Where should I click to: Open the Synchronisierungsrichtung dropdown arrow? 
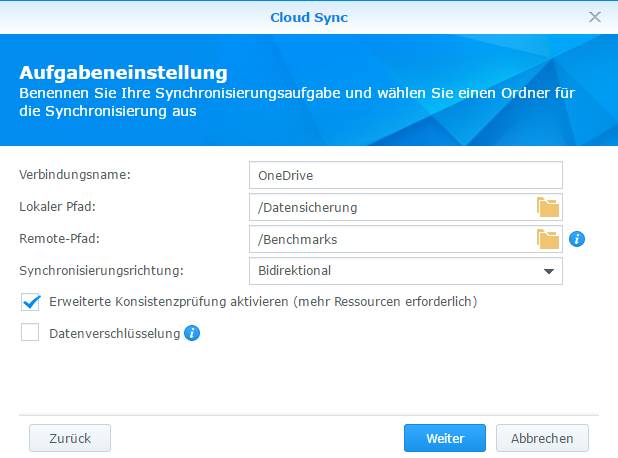coord(549,271)
